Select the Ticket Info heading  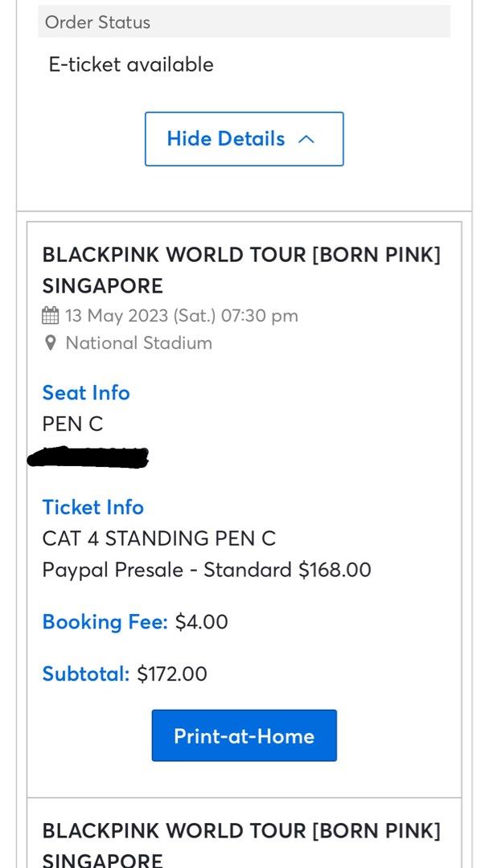(92, 507)
